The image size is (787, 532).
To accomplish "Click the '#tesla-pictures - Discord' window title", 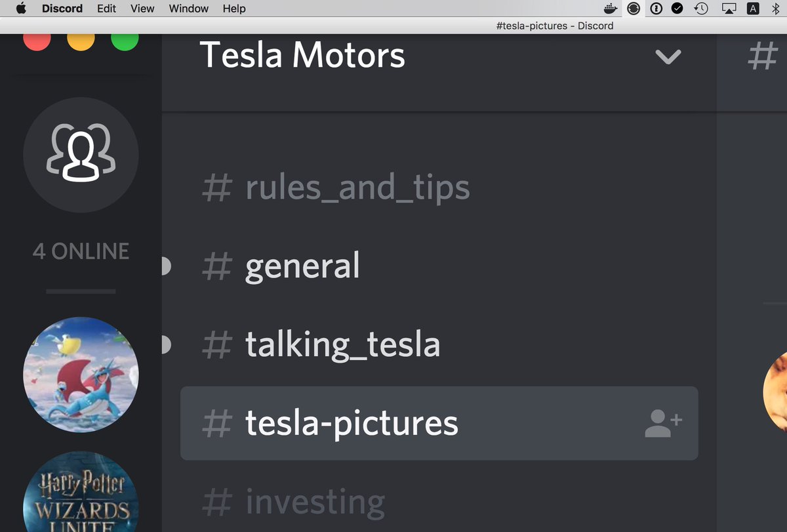I will [x=555, y=26].
